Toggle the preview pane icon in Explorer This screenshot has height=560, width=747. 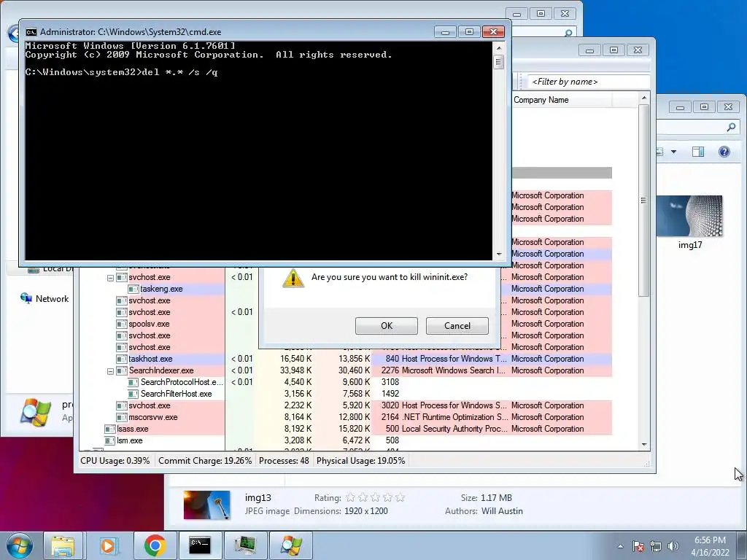click(x=698, y=152)
